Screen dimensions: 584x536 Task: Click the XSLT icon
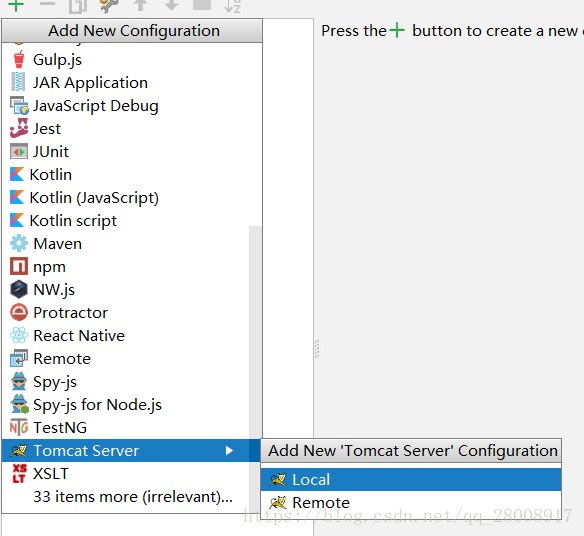(19, 473)
